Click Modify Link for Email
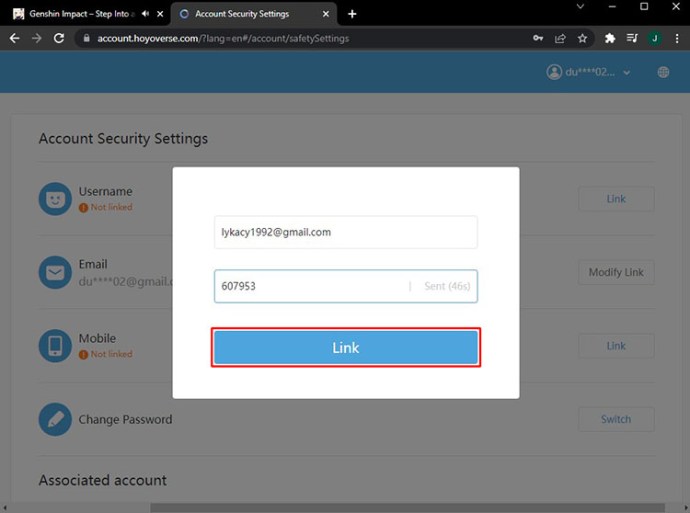Viewport: 690px width, 513px height. pos(616,272)
